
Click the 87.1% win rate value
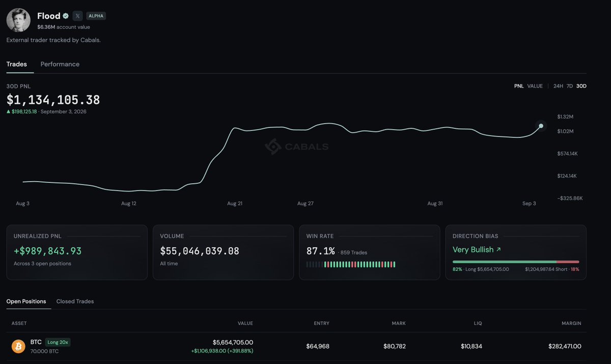[x=321, y=251]
